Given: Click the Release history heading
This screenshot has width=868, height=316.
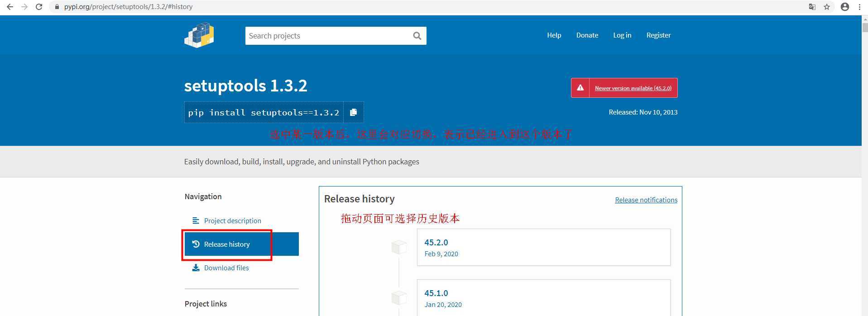Looking at the screenshot, I should [x=360, y=199].
